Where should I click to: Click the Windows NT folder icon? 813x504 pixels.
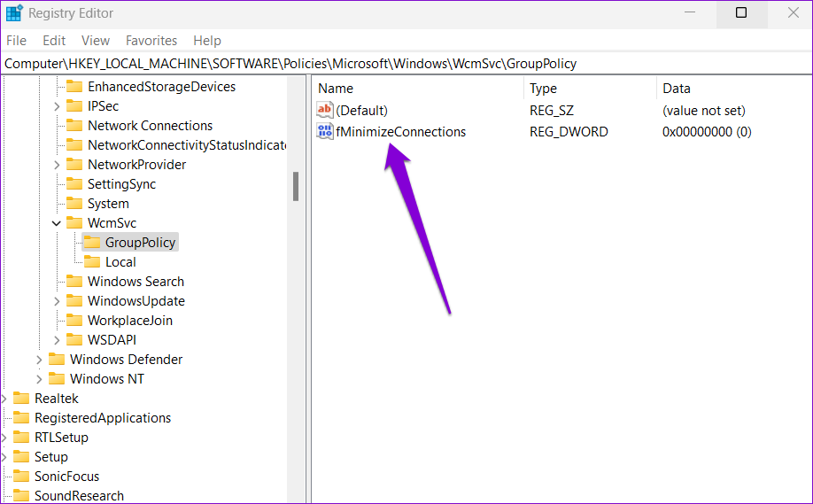[57, 378]
